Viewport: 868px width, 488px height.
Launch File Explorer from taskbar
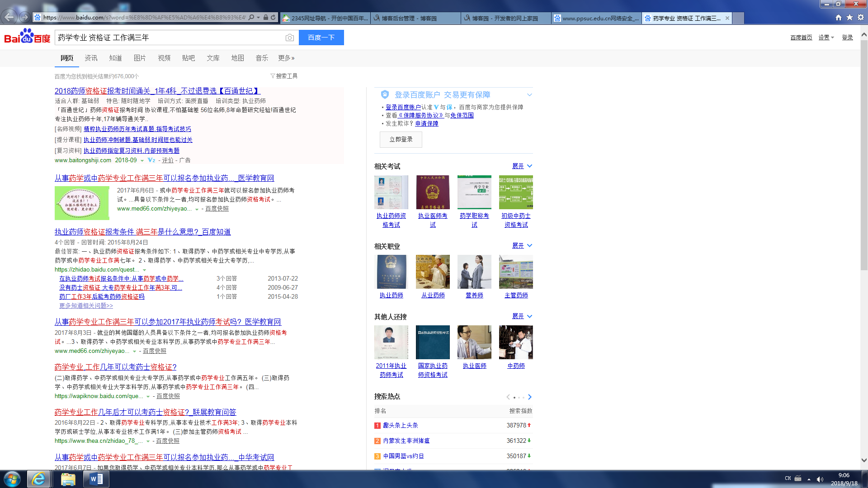tap(68, 479)
